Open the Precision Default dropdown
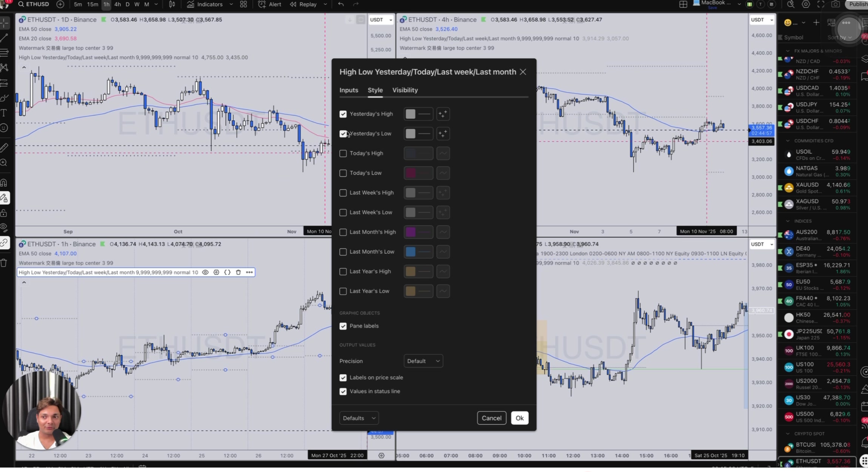Screen dimensions: 868x472 coord(423,361)
